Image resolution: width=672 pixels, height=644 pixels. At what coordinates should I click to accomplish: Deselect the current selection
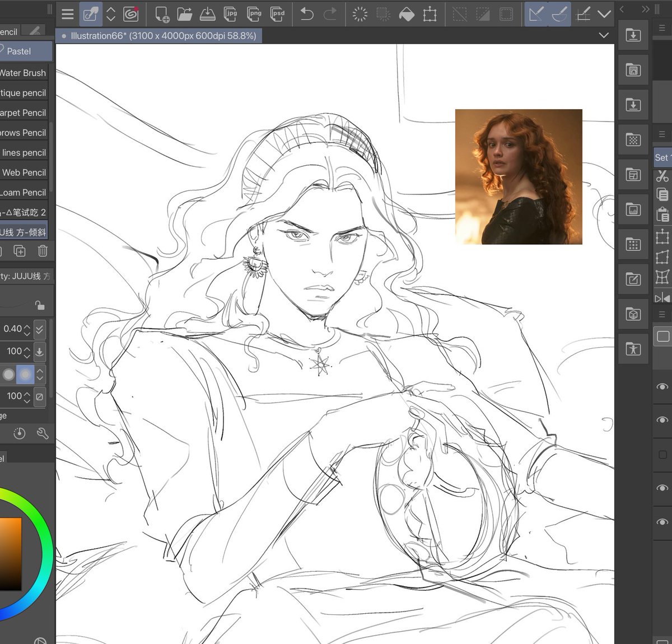[460, 15]
